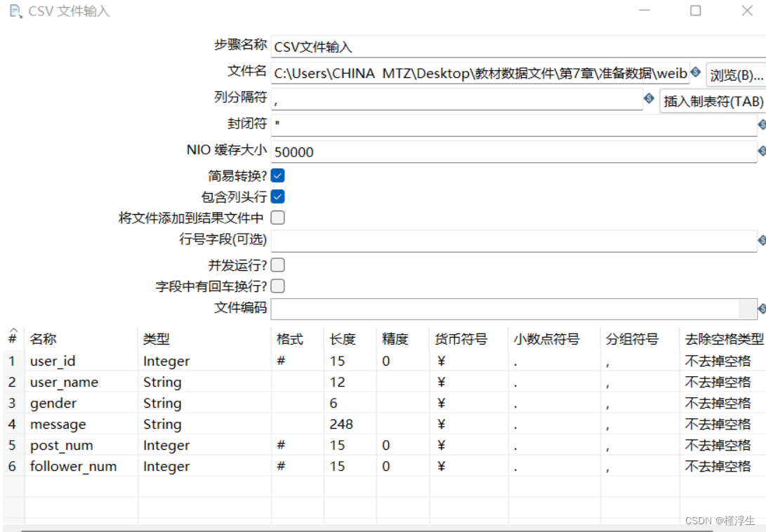The image size is (766, 532).
Task: Uncheck the 包含列头行 checkbox
Action: (277, 197)
